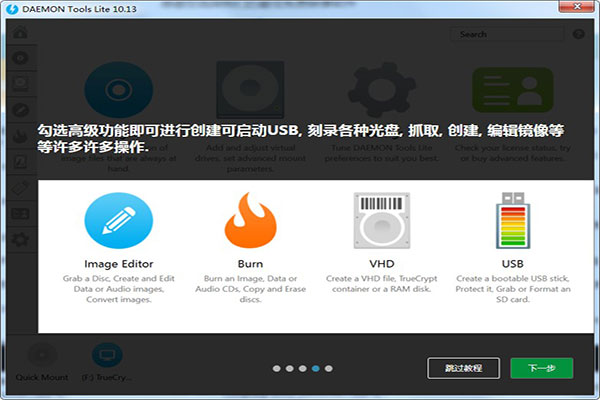Image resolution: width=600 pixels, height=400 pixels.
Task: Select the (F:) TrueCrypt virtual drive icon
Action: (106, 356)
